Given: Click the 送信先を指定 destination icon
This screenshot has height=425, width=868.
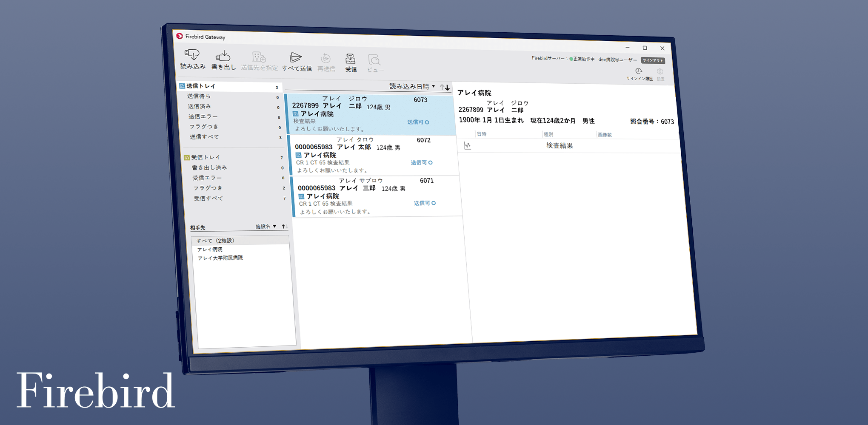Looking at the screenshot, I should (259, 57).
